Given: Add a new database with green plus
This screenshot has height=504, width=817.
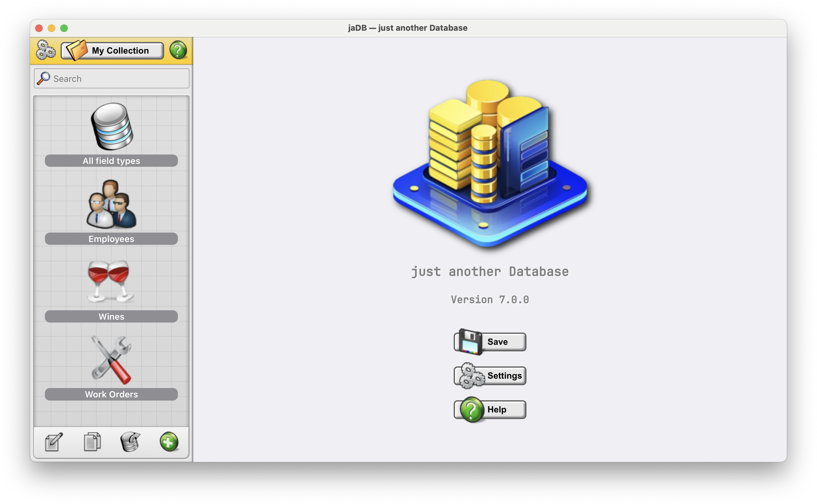Looking at the screenshot, I should point(169,442).
